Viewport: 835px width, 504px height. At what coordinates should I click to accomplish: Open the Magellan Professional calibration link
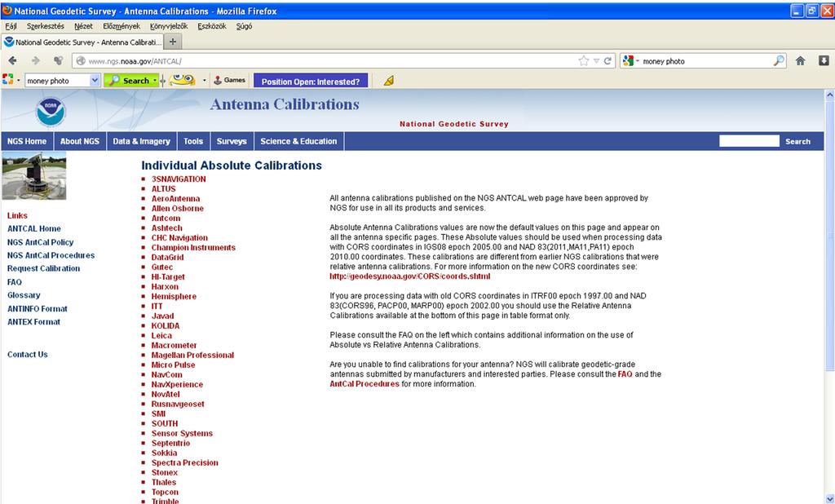[192, 356]
